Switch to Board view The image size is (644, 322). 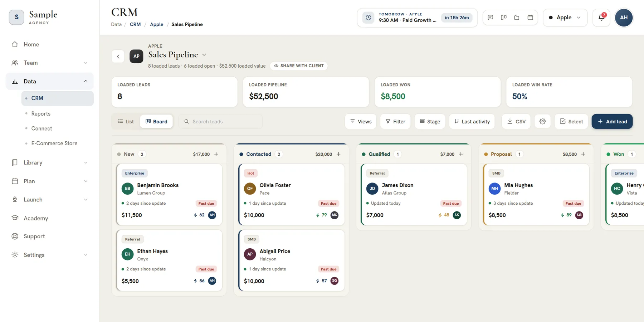(x=156, y=122)
